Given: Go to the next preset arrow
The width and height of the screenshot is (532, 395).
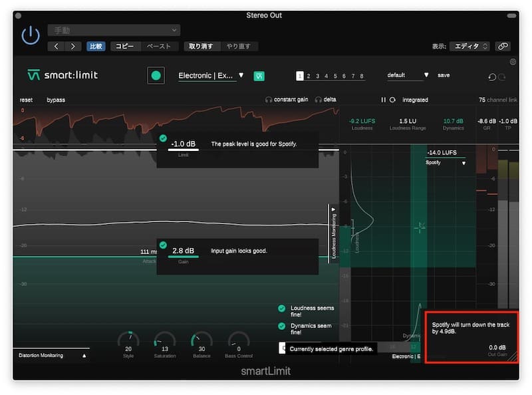Looking at the screenshot, I should coord(72,46).
